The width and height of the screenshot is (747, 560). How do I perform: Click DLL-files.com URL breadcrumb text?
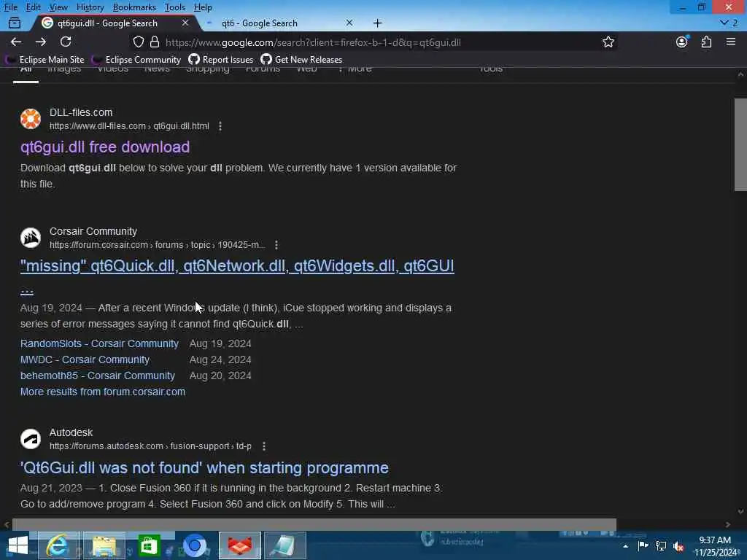pyautogui.click(x=129, y=126)
